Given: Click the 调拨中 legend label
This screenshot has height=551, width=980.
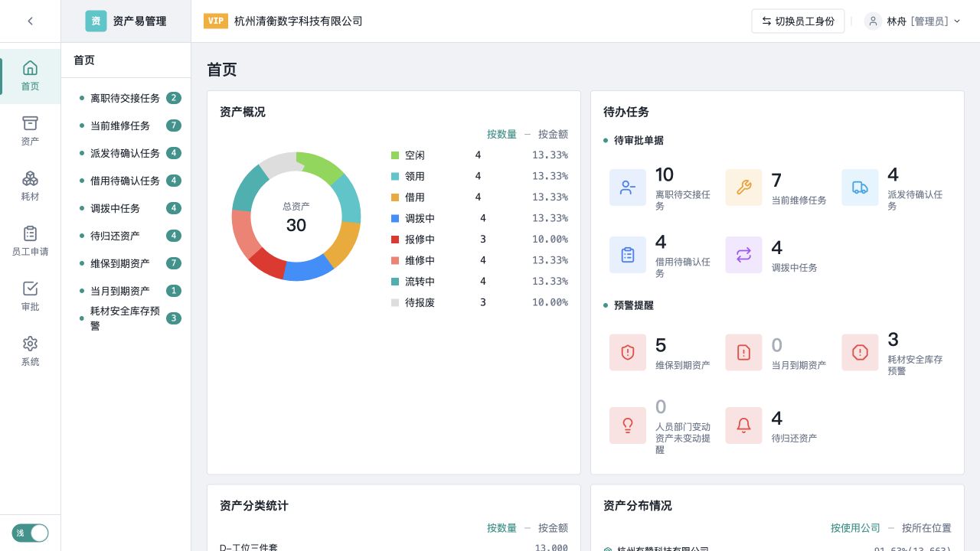Looking at the screenshot, I should point(420,219).
